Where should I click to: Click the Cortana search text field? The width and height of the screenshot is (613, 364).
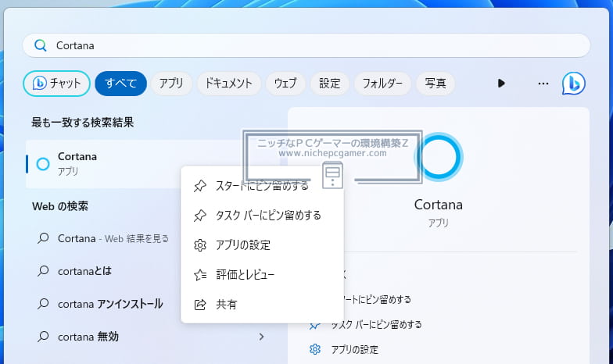(306, 45)
